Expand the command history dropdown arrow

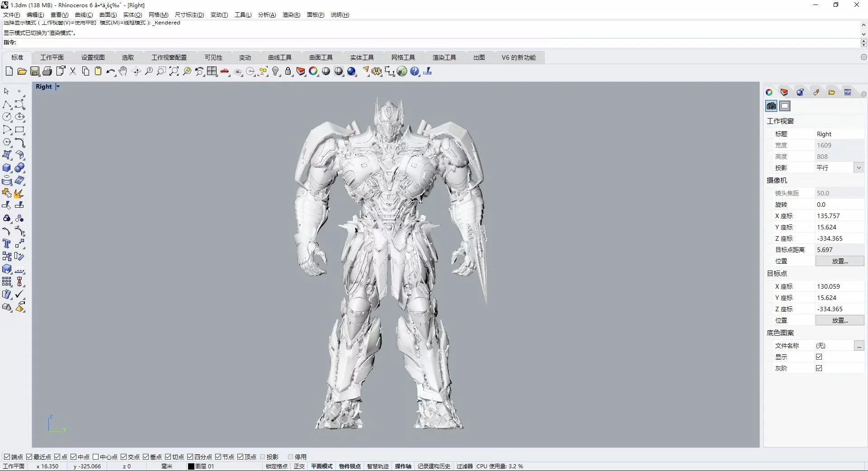click(863, 34)
